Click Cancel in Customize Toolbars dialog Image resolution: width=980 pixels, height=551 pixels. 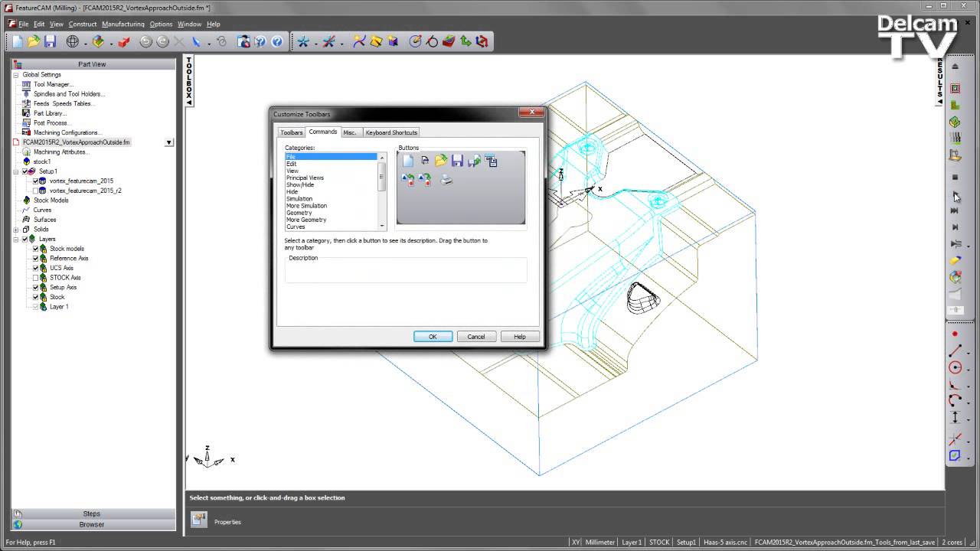476,337
